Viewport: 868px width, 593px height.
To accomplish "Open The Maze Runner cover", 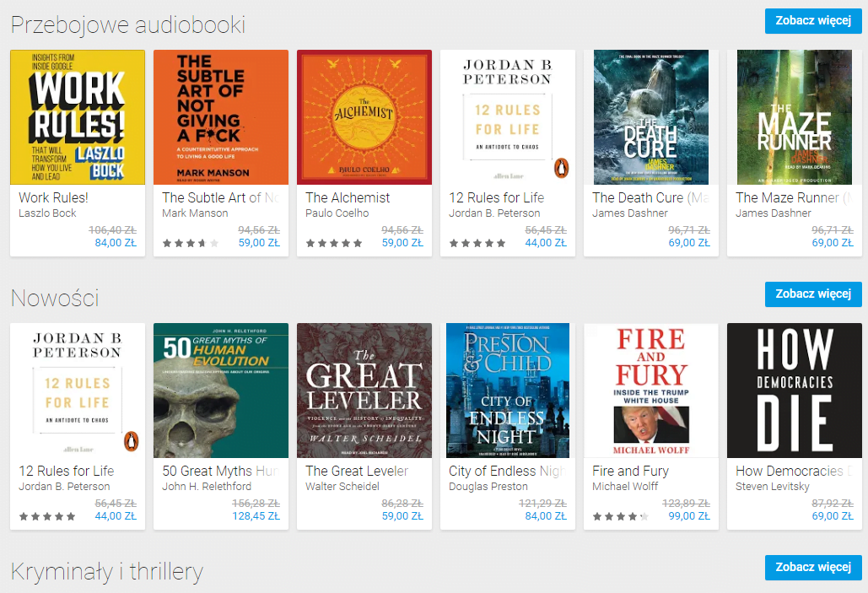I will [x=795, y=117].
